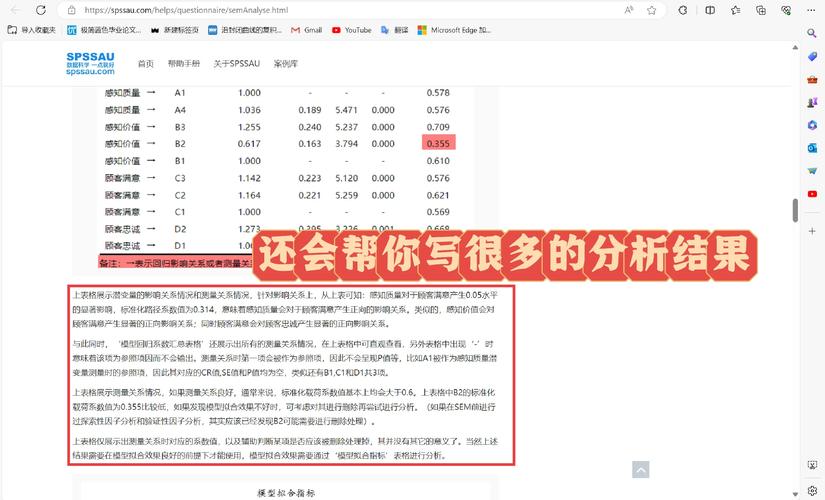Viewport: 825px width, 500px height.
Task: Click highlighted cell 0.355
Action: [x=438, y=144]
